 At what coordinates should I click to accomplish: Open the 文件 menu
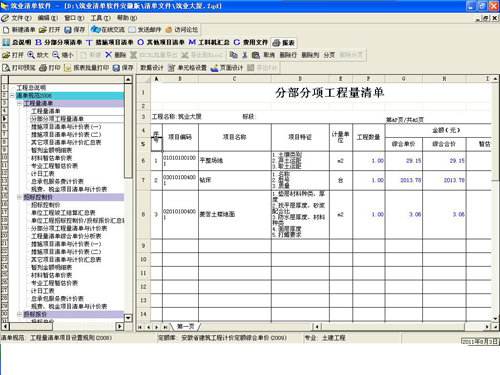[x=21, y=18]
